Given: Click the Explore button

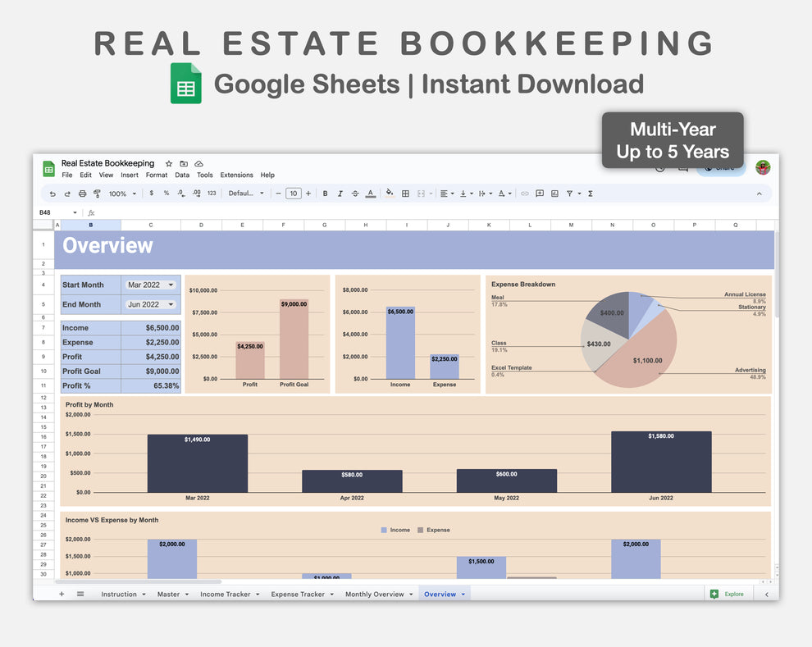Looking at the screenshot, I should 728,594.
